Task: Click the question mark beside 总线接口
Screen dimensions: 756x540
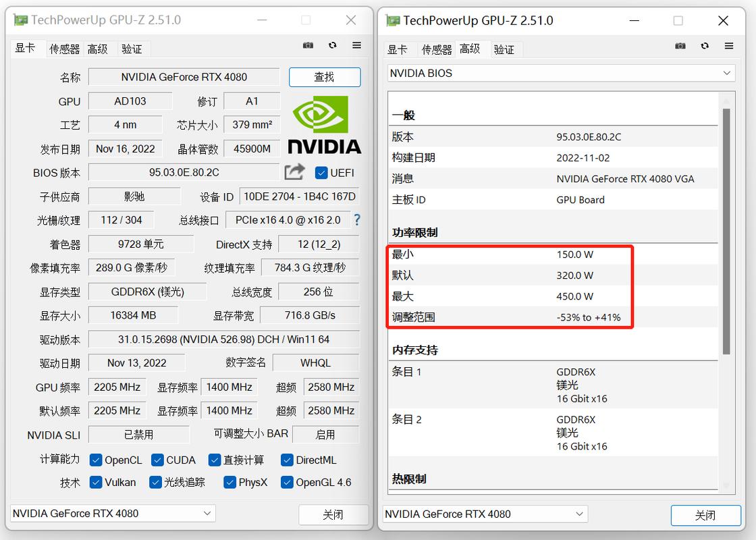Action: [357, 219]
